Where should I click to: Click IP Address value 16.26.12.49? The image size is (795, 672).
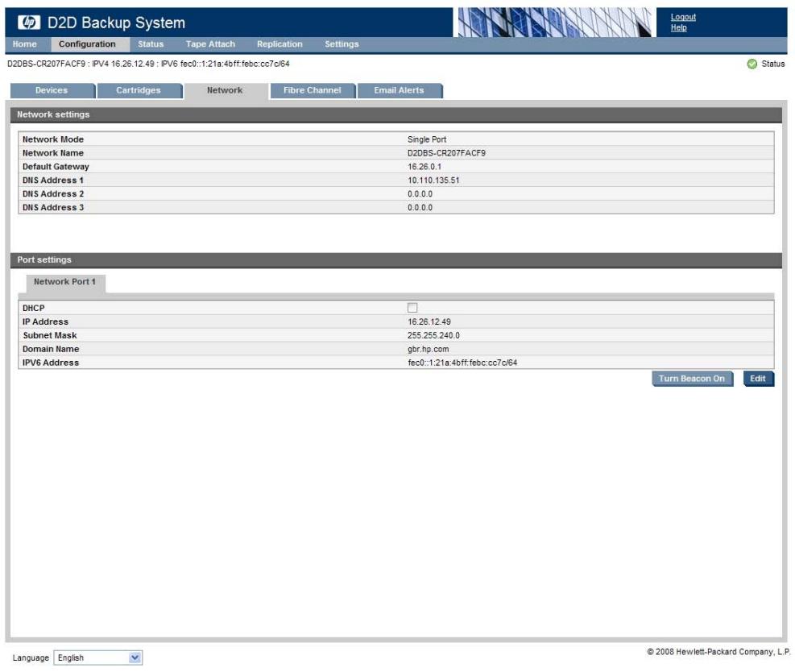pyautogui.click(x=429, y=322)
